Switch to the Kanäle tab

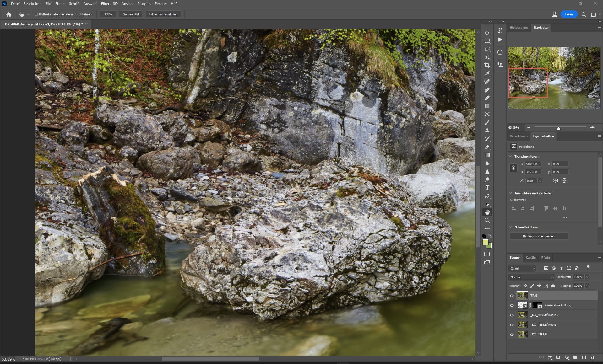tap(530, 257)
